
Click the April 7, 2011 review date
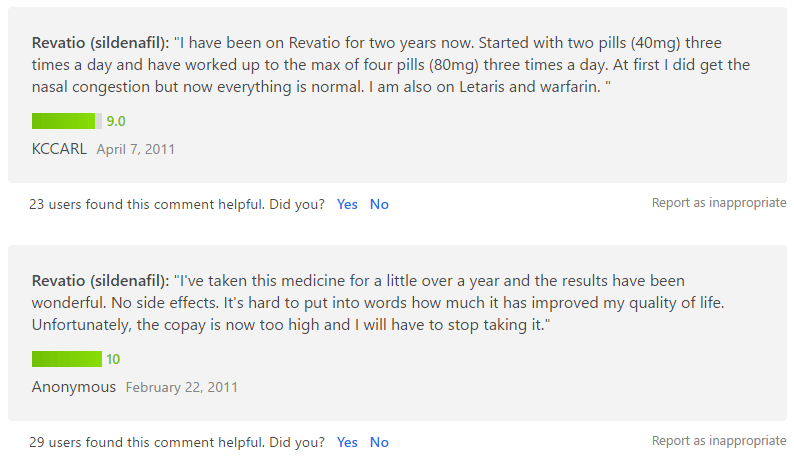click(136, 149)
